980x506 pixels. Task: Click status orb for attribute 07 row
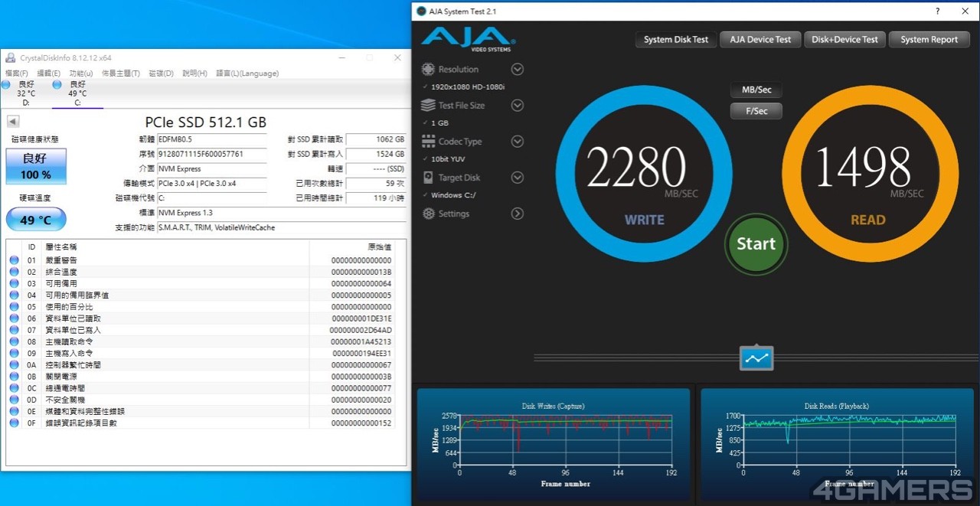(x=14, y=330)
